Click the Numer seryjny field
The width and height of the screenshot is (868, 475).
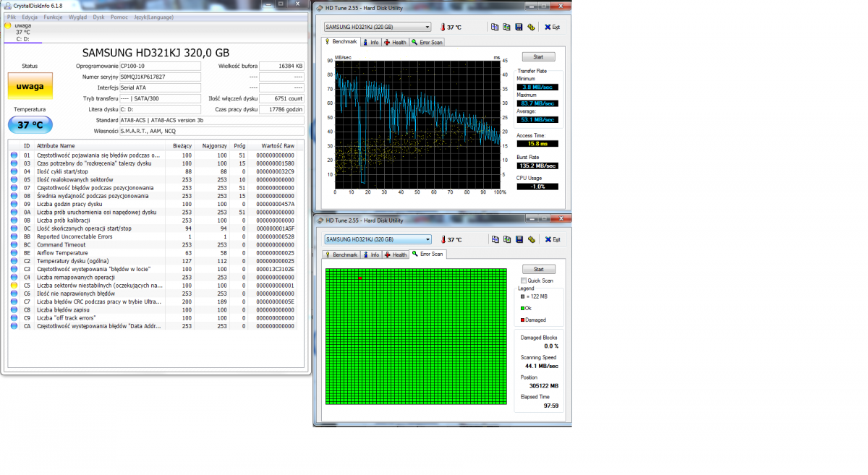point(161,77)
